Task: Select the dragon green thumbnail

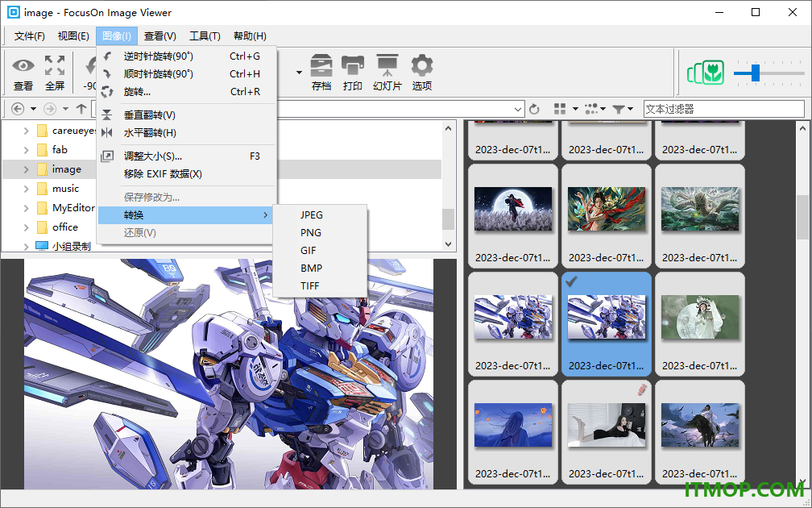Action: [x=699, y=208]
